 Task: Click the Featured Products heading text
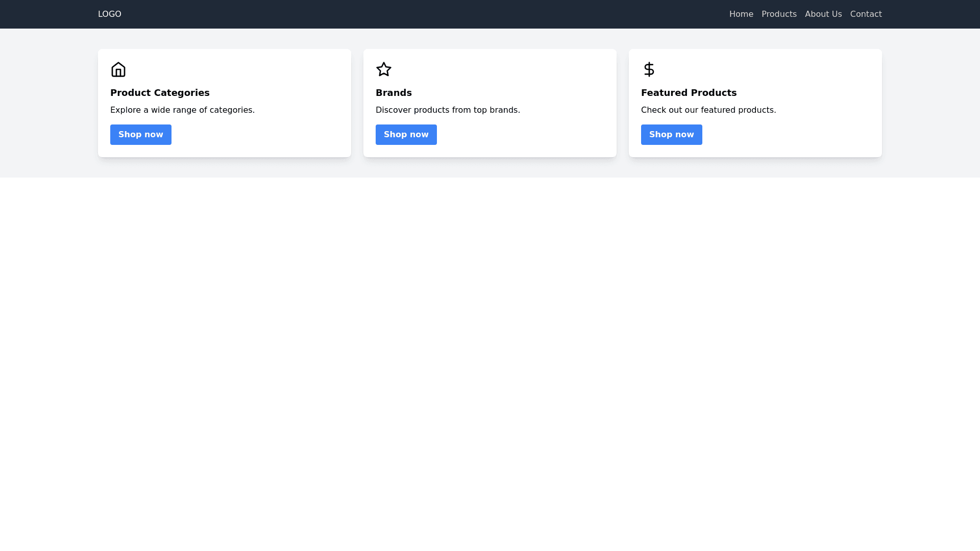click(689, 93)
